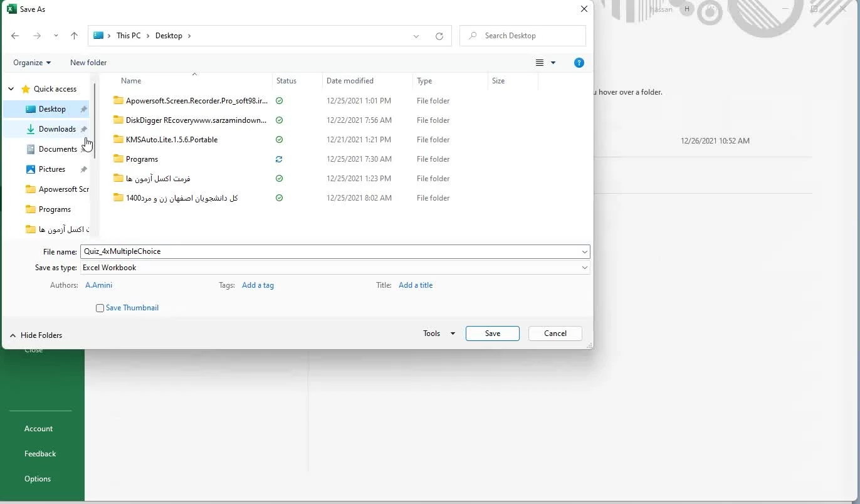The image size is (860, 504).
Task: Sort files by Date modified column
Action: tap(350, 81)
